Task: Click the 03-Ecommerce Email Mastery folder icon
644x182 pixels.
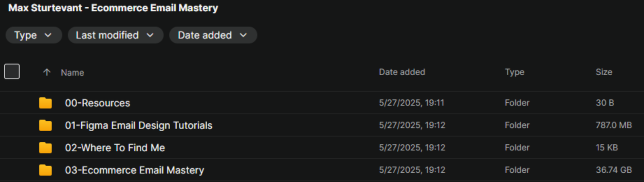Action: (x=45, y=170)
